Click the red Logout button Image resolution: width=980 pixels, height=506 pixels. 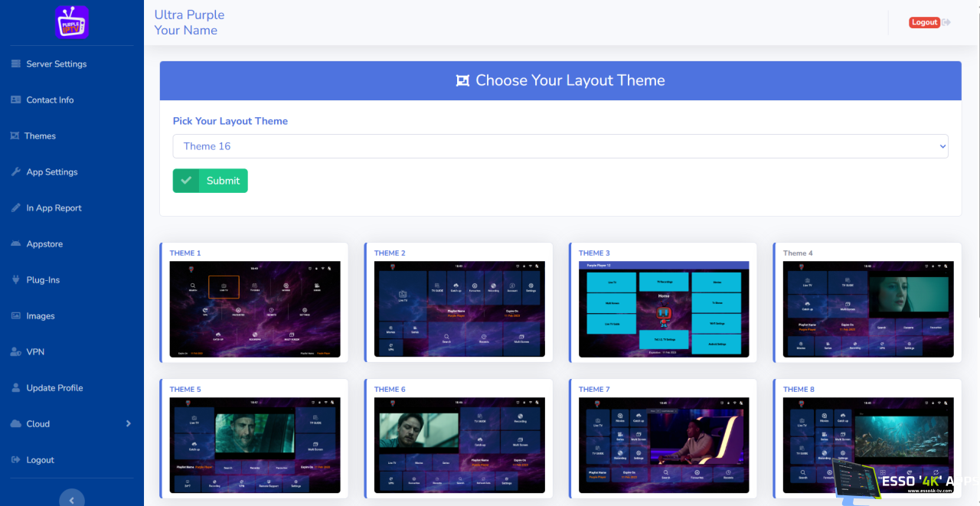924,22
